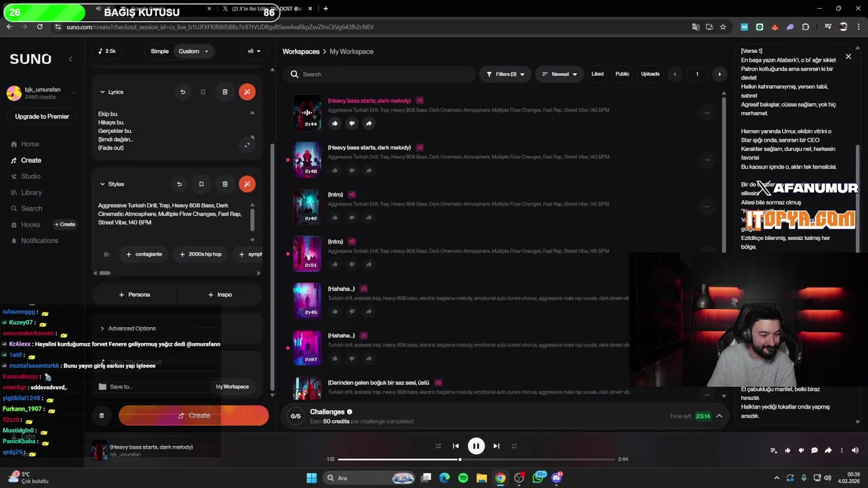Click the magic wand icon in Lyrics section
The width and height of the screenshot is (868, 488).
point(247,91)
